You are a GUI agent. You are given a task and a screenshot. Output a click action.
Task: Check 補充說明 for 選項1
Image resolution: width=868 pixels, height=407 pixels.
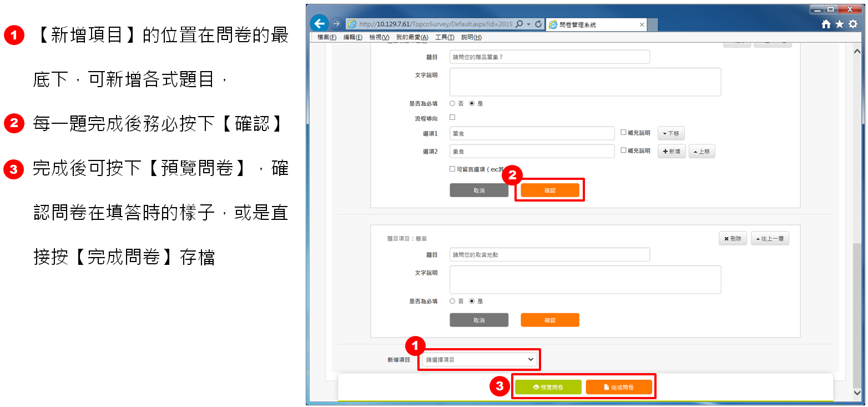623,133
